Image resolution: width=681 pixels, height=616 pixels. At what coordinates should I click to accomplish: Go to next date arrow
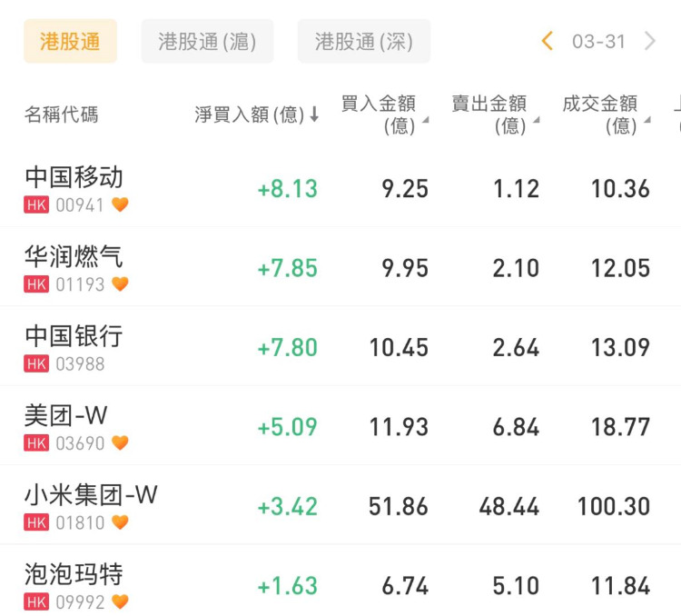point(650,41)
